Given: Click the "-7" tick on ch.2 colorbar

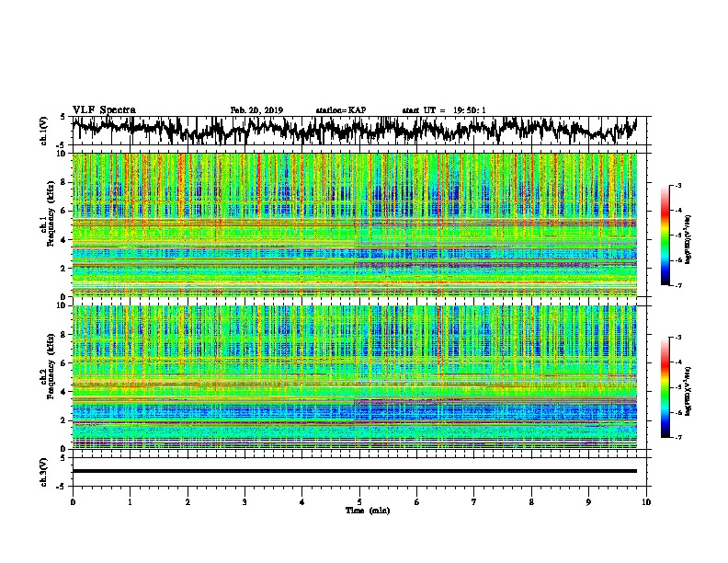Looking at the screenshot, I should click(x=677, y=438).
